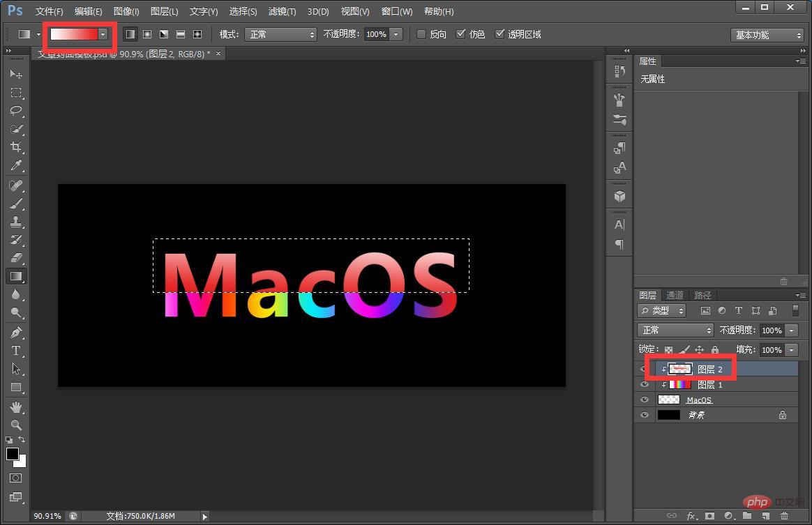Screen dimensions: 812x525
Task: Select the Eyedropper tool
Action: click(x=15, y=165)
